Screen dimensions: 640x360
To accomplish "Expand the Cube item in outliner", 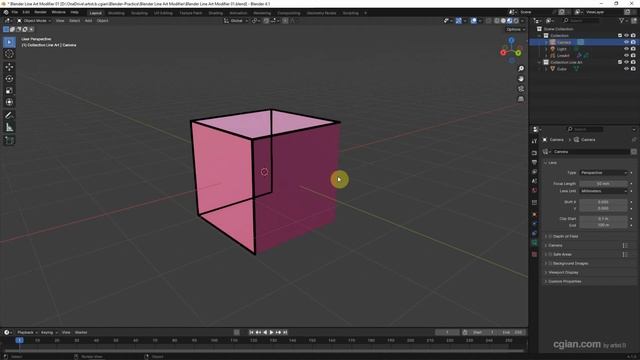I will pyautogui.click(x=546, y=69).
